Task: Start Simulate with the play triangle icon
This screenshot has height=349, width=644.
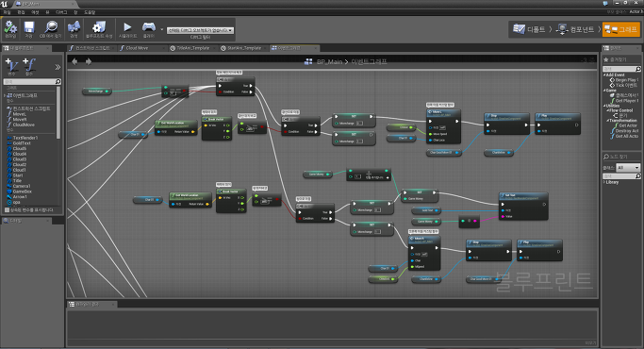Action: click(127, 27)
